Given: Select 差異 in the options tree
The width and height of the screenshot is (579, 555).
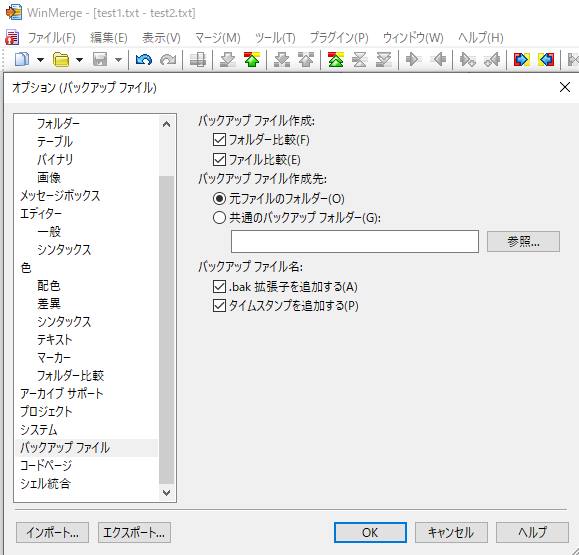Looking at the screenshot, I should point(49,304).
